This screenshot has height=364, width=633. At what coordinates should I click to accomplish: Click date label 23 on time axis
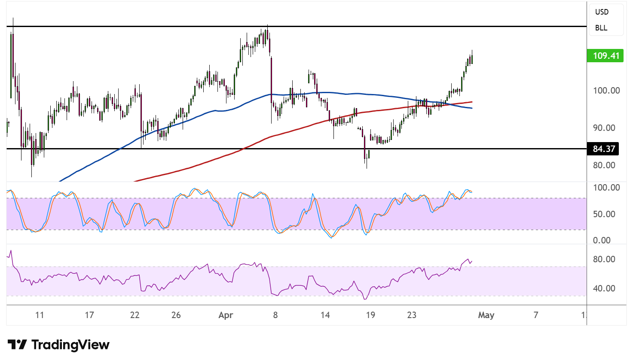click(412, 315)
